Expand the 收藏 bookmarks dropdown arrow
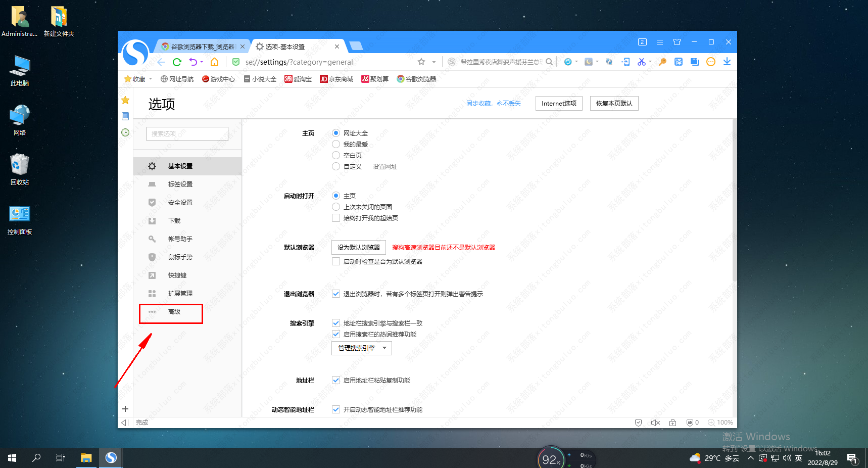The height and width of the screenshot is (468, 868). (x=151, y=79)
